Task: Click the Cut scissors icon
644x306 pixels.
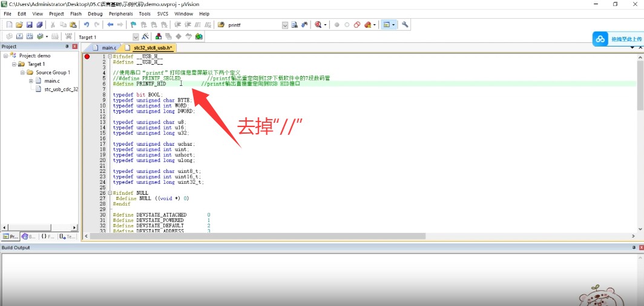Action: [x=53, y=25]
